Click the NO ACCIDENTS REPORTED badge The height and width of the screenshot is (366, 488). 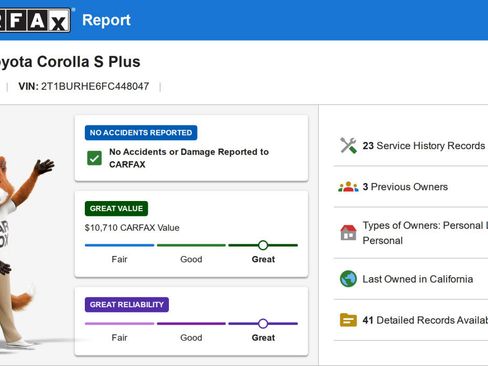141,133
